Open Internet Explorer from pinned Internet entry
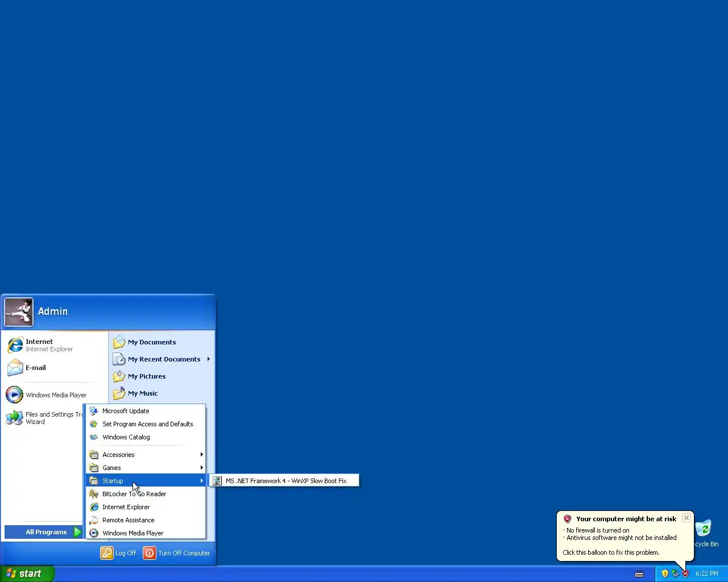Screen dimensions: 728x582 (15, 345)
